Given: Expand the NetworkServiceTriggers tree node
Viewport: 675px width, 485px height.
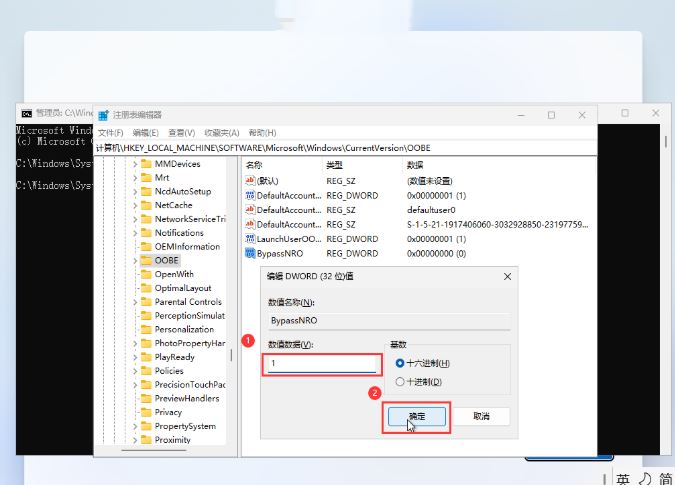Looking at the screenshot, I should [134, 219].
